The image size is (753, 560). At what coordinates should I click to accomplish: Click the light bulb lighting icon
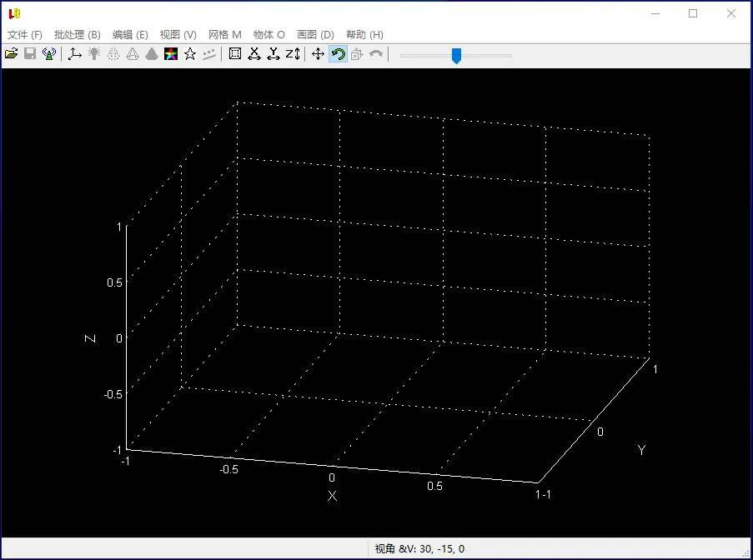pos(94,53)
